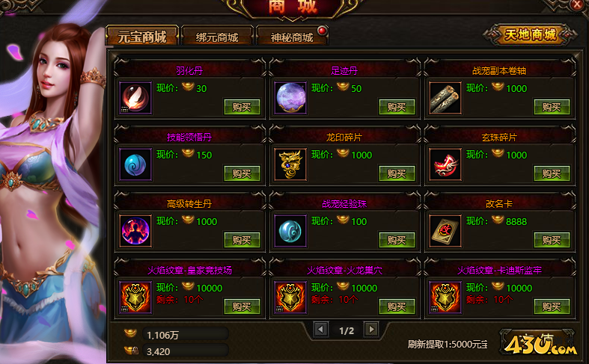Switch to the 绑元商城 tab
The width and height of the screenshot is (589, 364).
point(217,36)
